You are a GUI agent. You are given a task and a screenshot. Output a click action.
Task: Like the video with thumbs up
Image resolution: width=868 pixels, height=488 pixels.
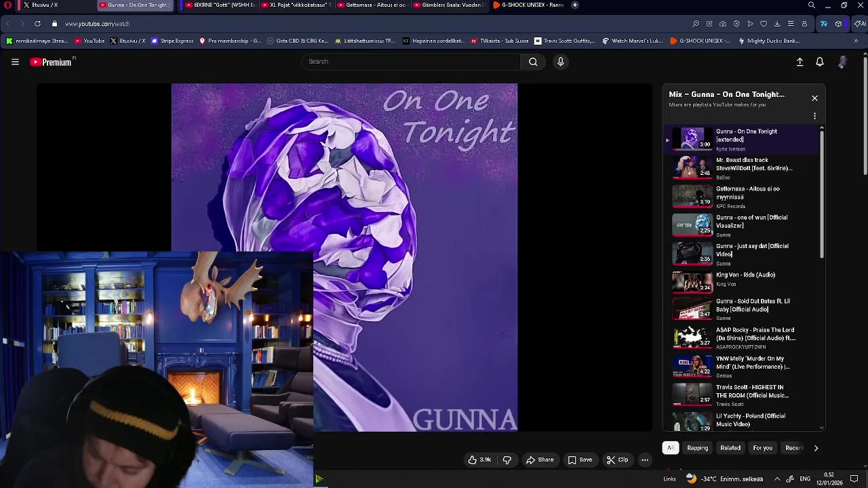coord(479,460)
